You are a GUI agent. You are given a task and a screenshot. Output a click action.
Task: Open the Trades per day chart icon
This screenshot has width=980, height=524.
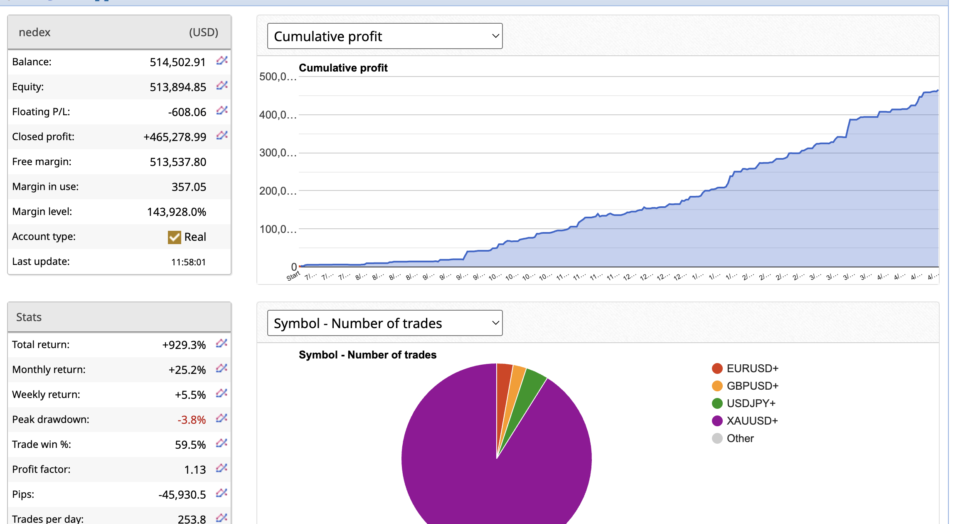[222, 517]
